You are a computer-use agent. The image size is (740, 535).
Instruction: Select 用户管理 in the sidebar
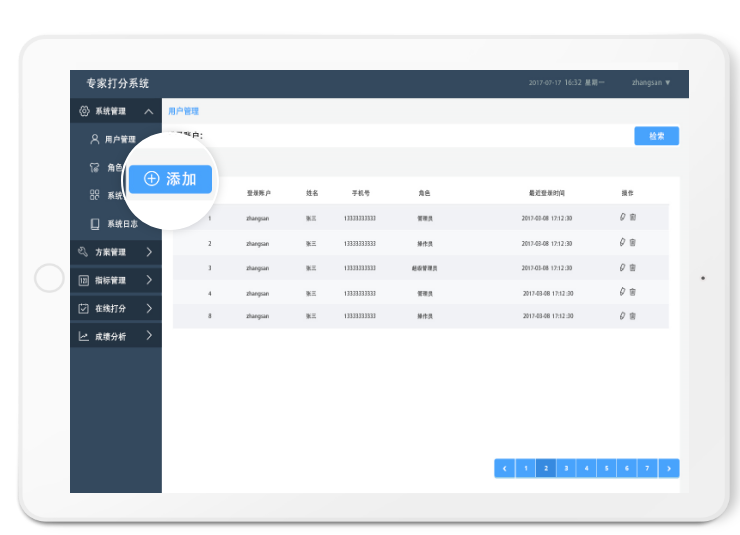tap(119, 140)
